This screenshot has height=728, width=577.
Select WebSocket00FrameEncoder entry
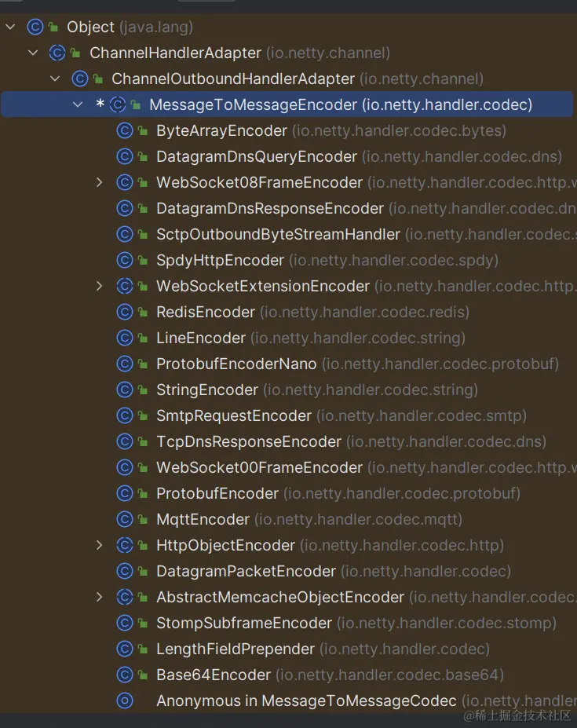point(367,467)
